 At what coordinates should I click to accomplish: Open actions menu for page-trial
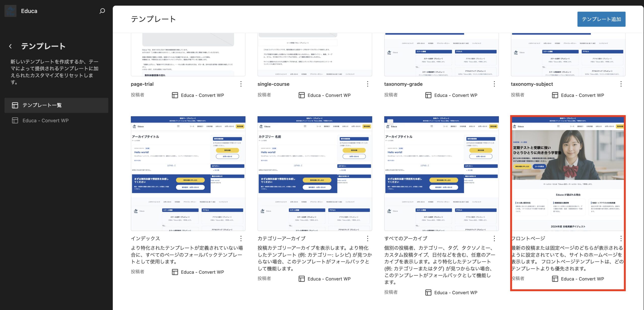(241, 84)
